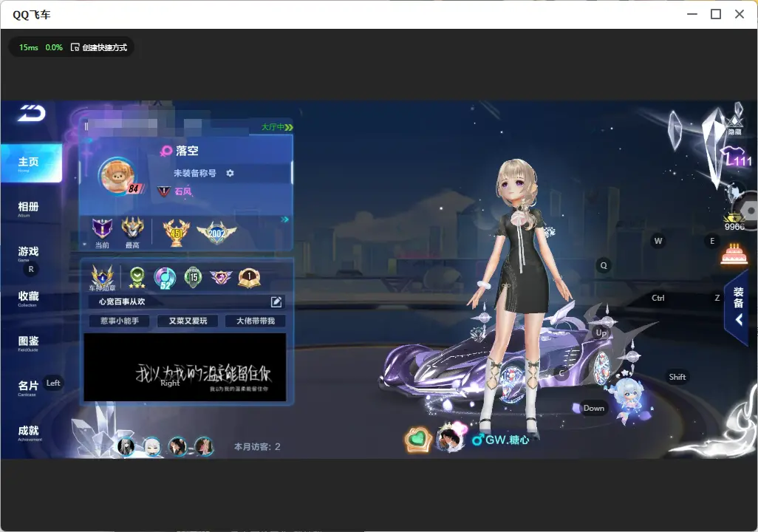Click the W key overlay
Screen dimensions: 758x532
(658, 241)
